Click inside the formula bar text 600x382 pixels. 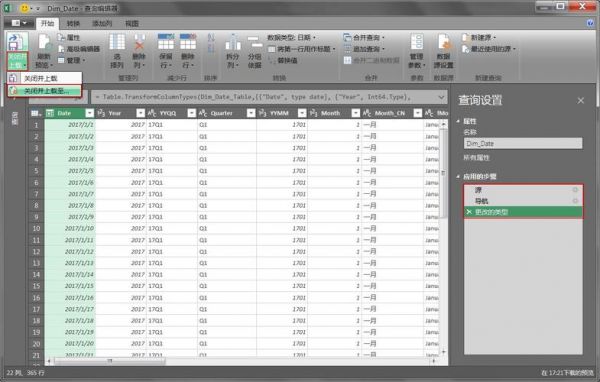click(x=253, y=97)
